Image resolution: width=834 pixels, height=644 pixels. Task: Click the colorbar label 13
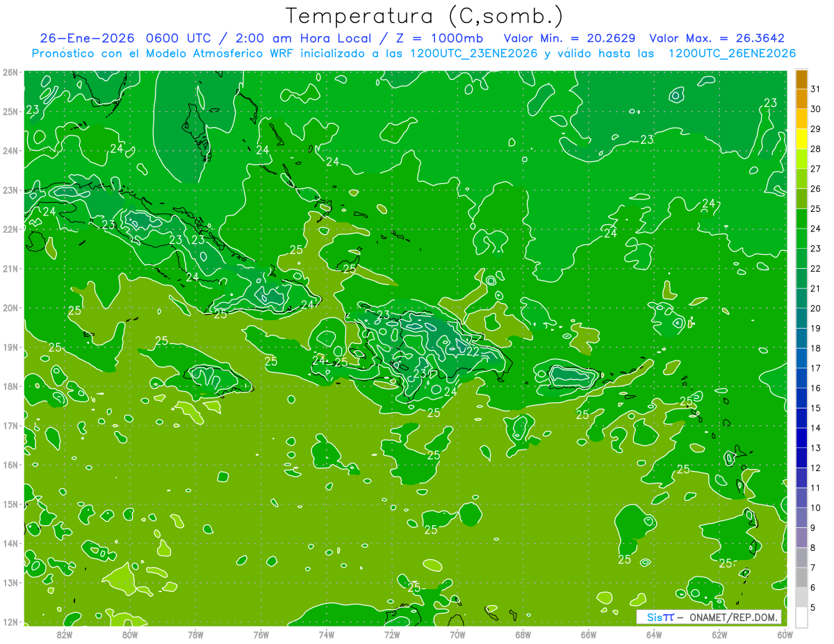click(x=815, y=448)
